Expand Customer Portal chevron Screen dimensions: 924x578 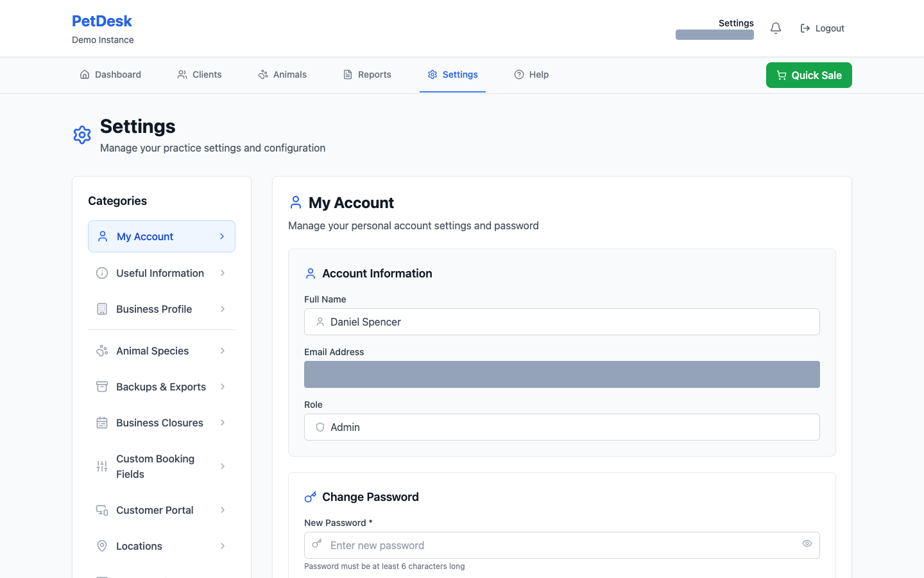pyautogui.click(x=223, y=510)
